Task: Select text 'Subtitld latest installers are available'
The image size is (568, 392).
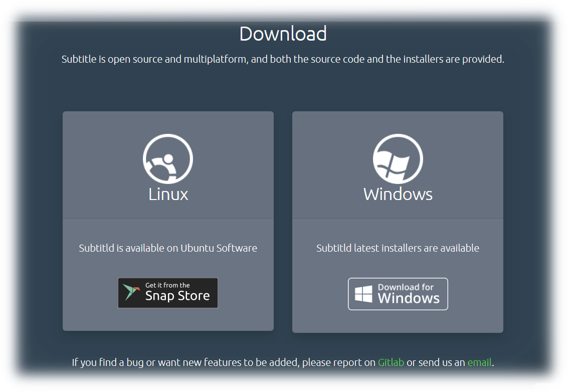Action: click(398, 248)
